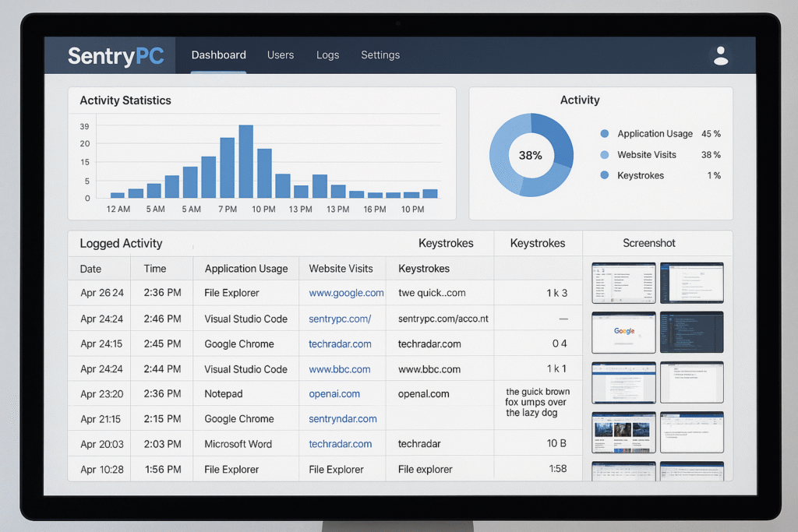
Task: Open the www.google.com link
Action: (346, 294)
